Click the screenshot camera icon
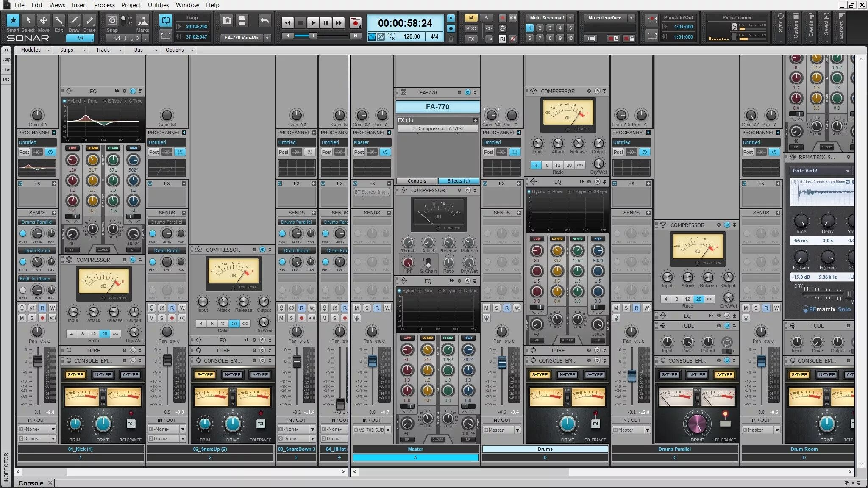 (227, 20)
